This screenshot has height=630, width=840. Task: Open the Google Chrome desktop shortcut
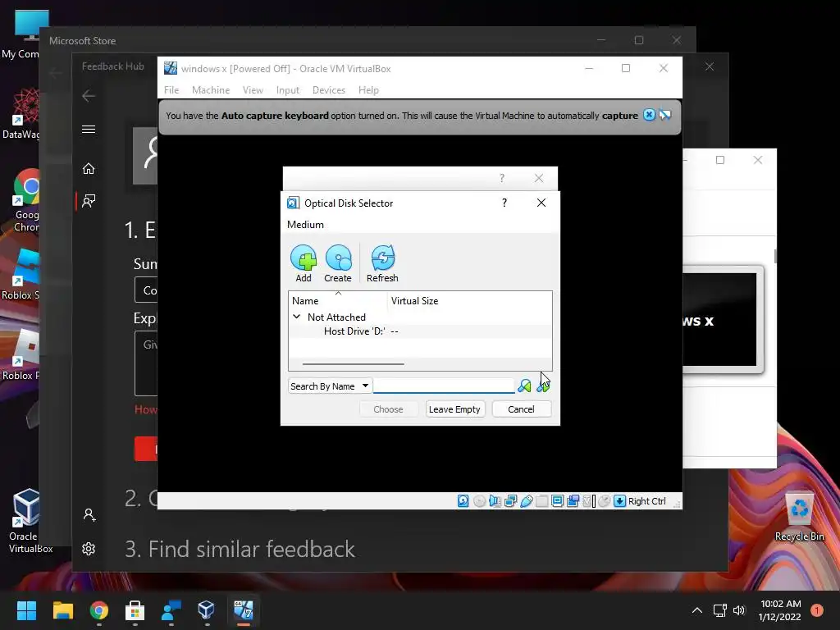pos(25,200)
